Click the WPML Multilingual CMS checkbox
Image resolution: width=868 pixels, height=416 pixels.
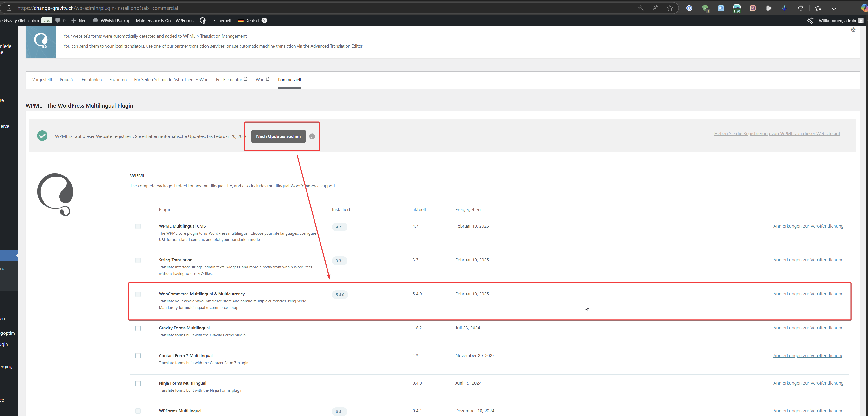(138, 226)
